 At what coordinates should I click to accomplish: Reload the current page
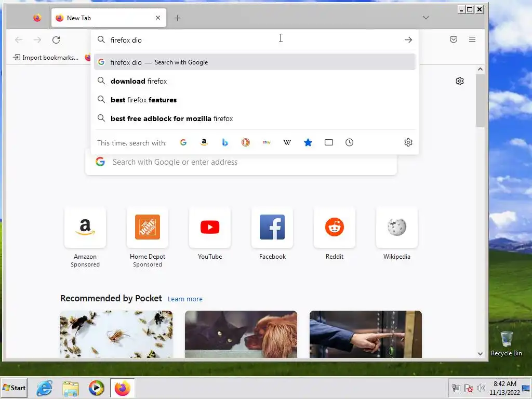click(x=56, y=39)
